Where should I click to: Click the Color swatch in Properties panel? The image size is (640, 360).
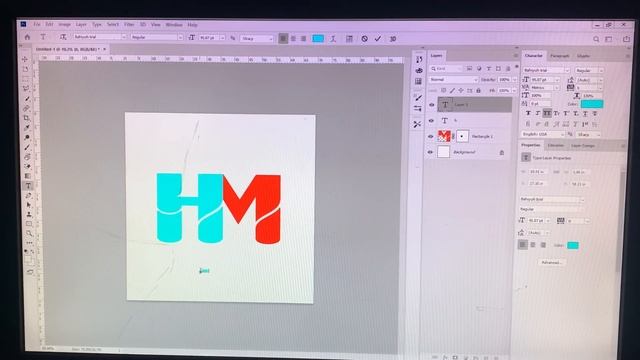(x=573, y=245)
